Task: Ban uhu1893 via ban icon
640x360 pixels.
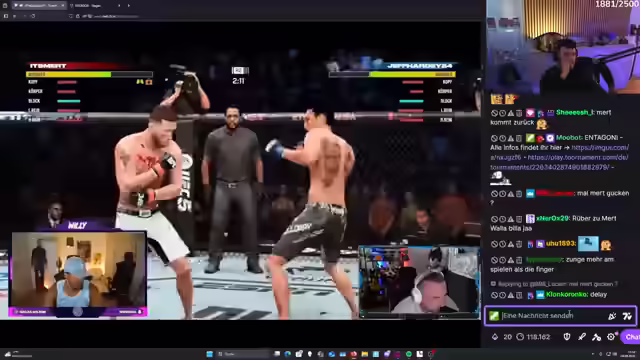Action: (x=494, y=244)
